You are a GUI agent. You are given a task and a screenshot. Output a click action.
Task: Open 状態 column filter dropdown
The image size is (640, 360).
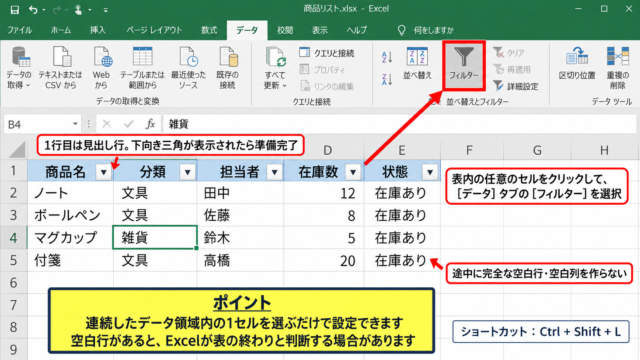pyautogui.click(x=430, y=172)
